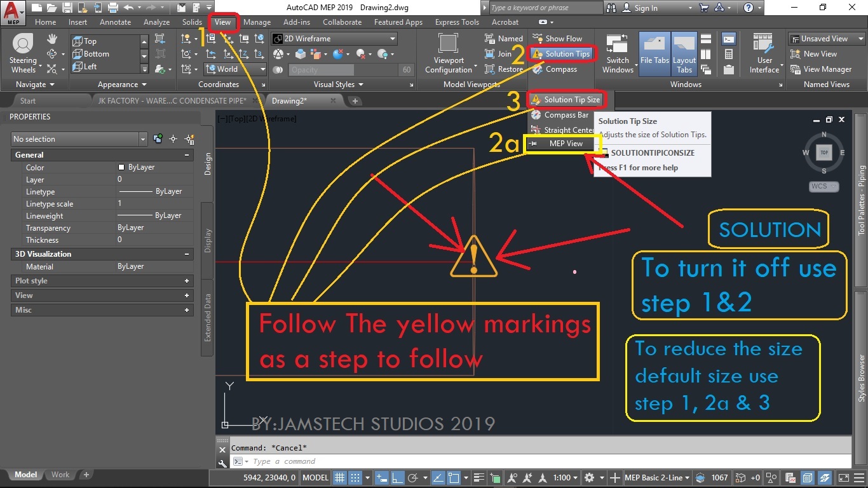Screen dimensions: 868x488
Task: Activate the Pan hand tool
Action: [52, 39]
